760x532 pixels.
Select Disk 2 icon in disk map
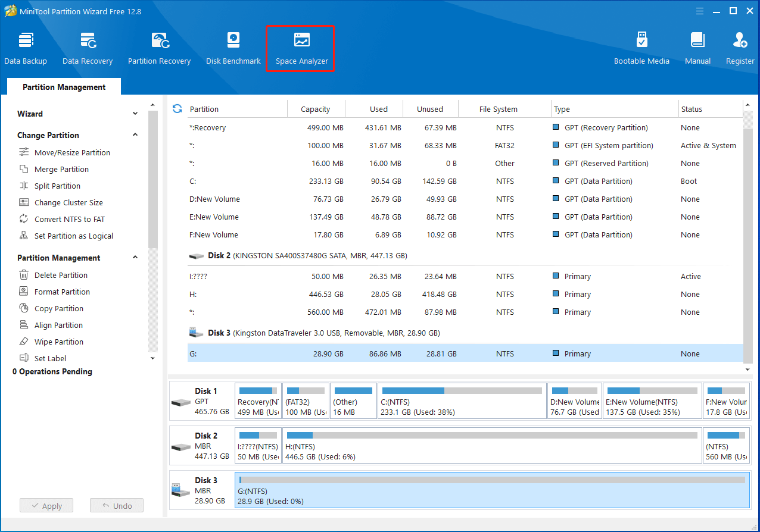[181, 446]
